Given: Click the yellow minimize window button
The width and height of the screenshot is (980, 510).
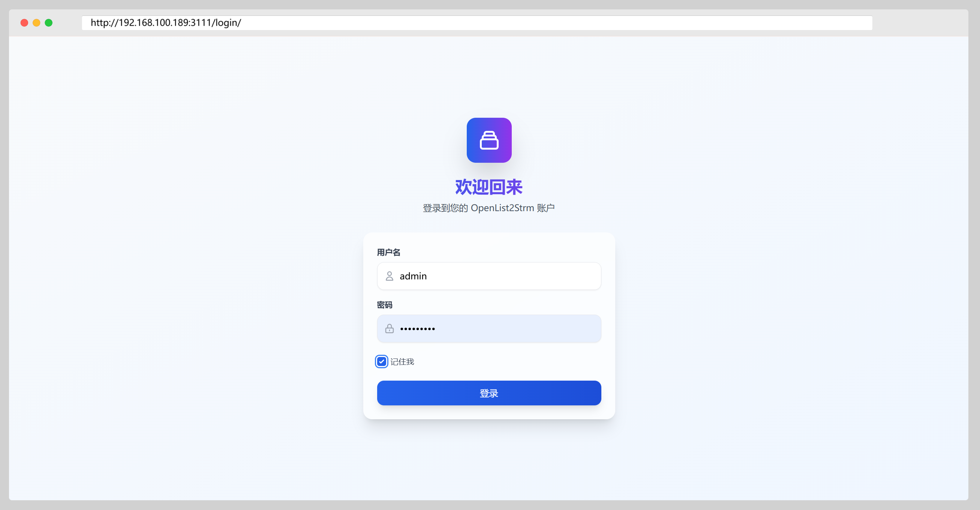Looking at the screenshot, I should 36,23.
